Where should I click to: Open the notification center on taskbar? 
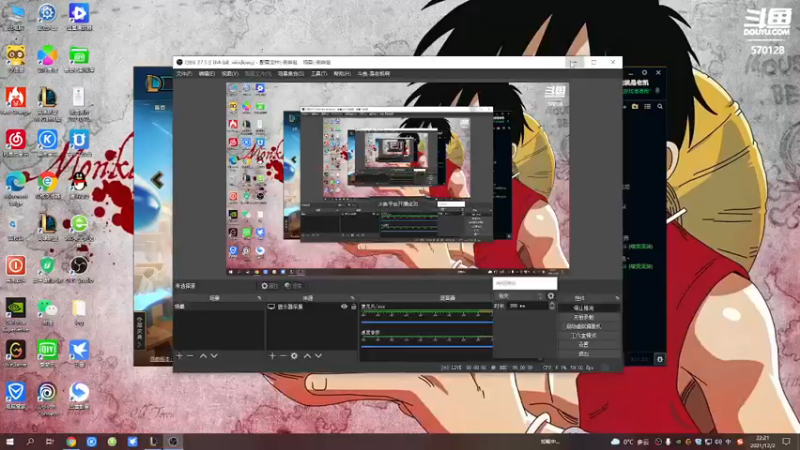tap(786, 442)
